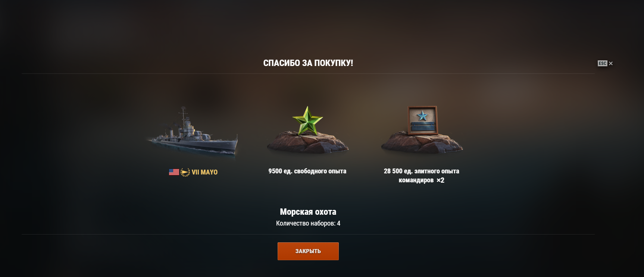The height and width of the screenshot is (277, 644).
Task: Click the green free experience star
Action: [307, 120]
